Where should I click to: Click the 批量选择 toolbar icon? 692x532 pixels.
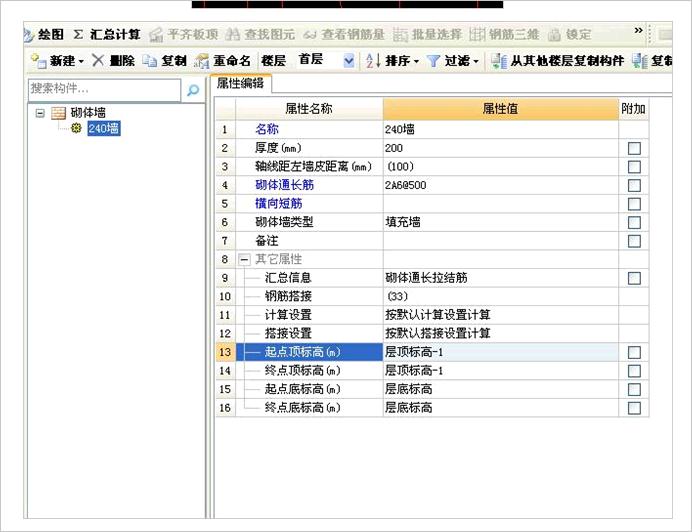coord(400,34)
